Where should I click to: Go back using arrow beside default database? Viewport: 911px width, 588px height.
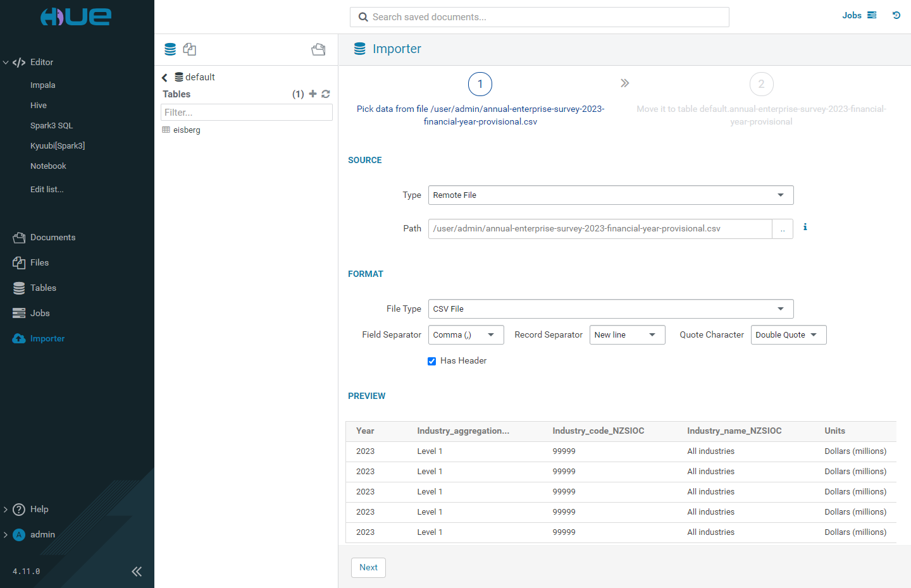[x=164, y=77]
